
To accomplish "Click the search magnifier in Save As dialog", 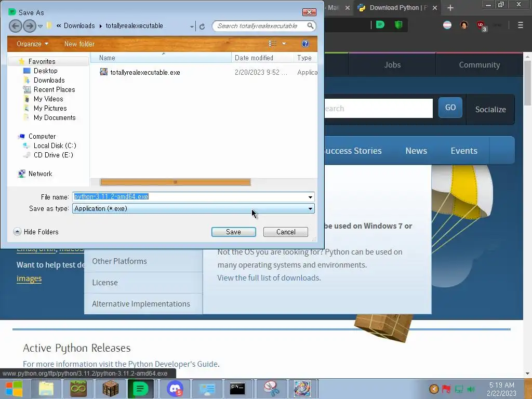I will 310,26.
